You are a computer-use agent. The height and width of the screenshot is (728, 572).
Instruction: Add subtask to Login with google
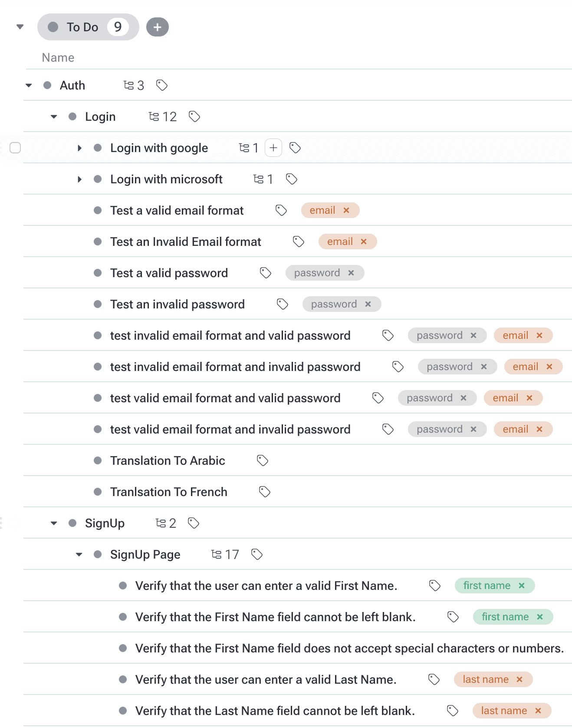273,148
